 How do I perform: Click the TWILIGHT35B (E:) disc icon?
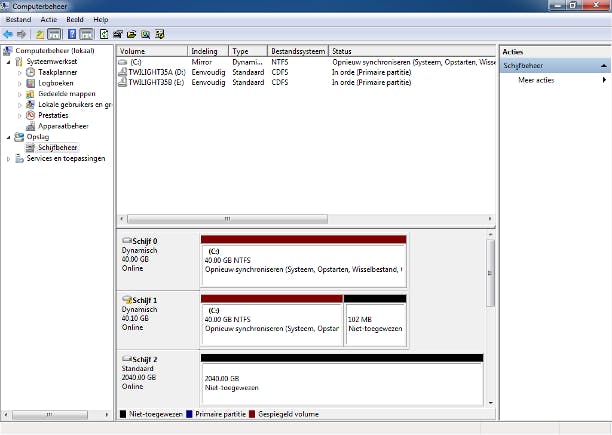coord(123,82)
